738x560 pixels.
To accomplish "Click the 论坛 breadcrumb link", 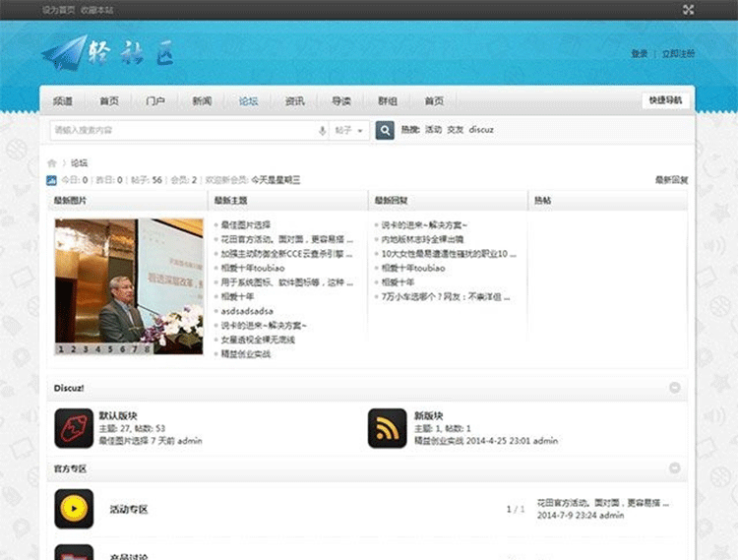I will point(79,163).
